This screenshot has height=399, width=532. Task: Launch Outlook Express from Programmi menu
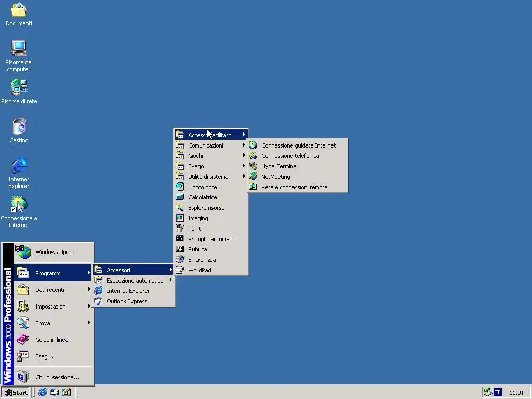coord(134,301)
